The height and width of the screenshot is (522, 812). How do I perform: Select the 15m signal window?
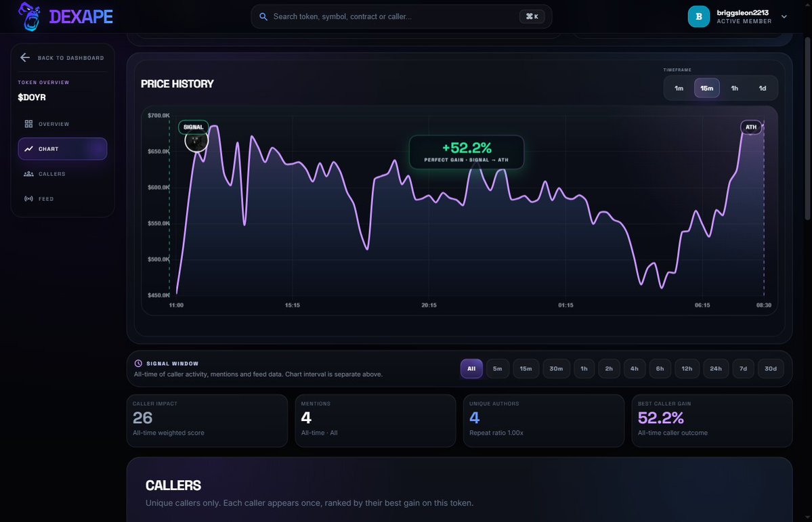pos(526,369)
